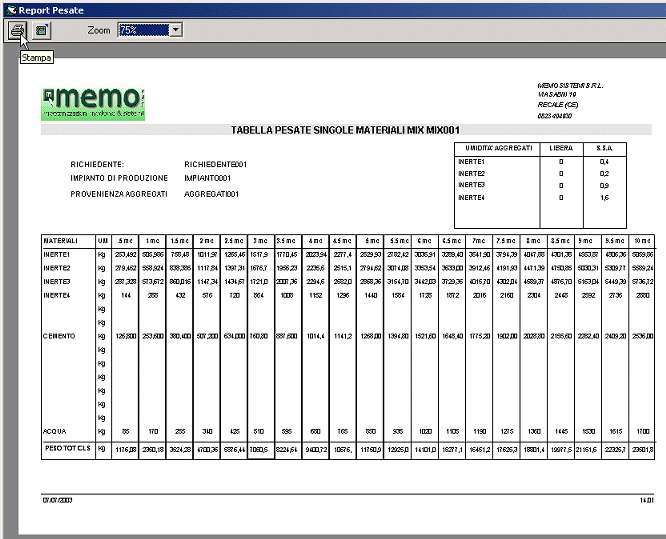Click the export report icon next to printer
The width and height of the screenshot is (666, 539).
point(41,30)
